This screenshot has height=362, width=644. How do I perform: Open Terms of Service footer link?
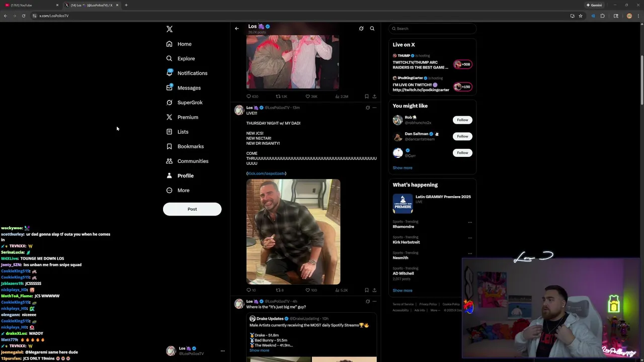pyautogui.click(x=403, y=304)
